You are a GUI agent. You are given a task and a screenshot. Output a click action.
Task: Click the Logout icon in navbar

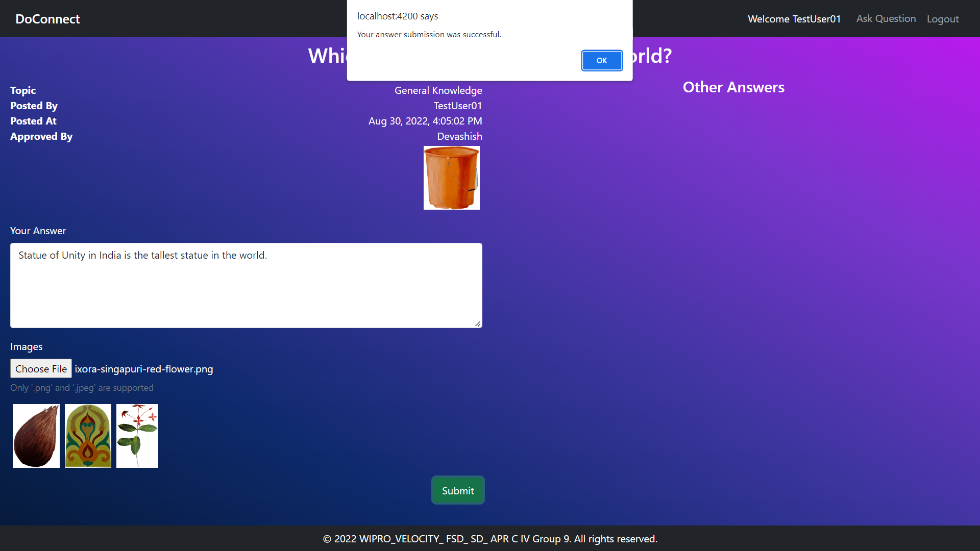943,18
